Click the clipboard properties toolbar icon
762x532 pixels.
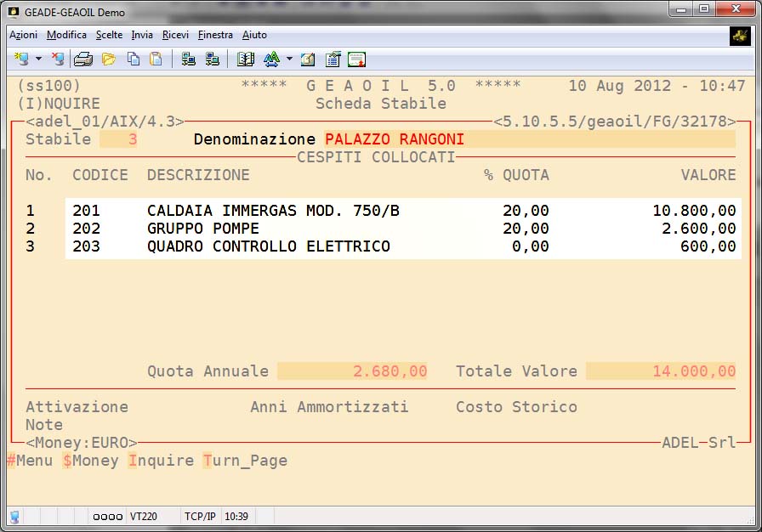click(333, 59)
